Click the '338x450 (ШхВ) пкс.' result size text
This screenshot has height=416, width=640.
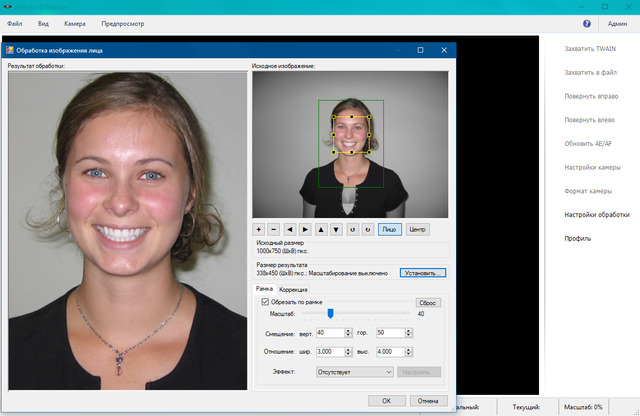pyautogui.click(x=280, y=273)
